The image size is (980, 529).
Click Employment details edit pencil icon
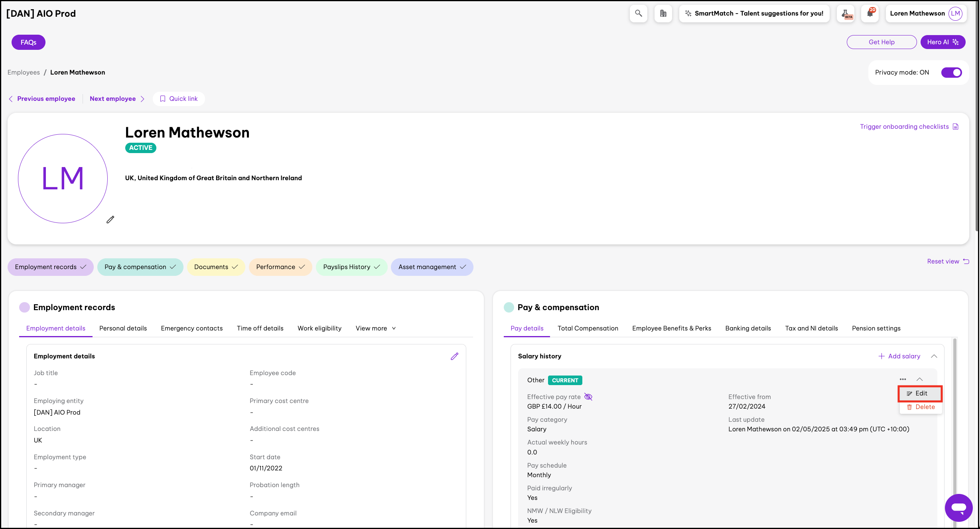(x=454, y=356)
